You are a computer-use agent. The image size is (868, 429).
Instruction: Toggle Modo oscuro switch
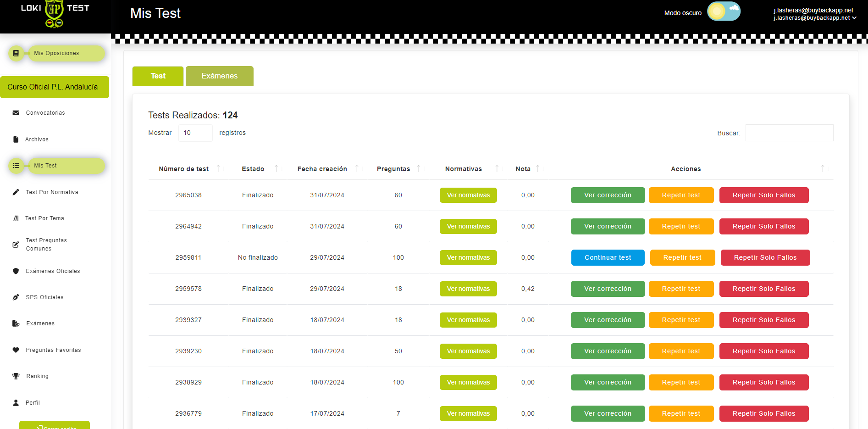coord(724,11)
